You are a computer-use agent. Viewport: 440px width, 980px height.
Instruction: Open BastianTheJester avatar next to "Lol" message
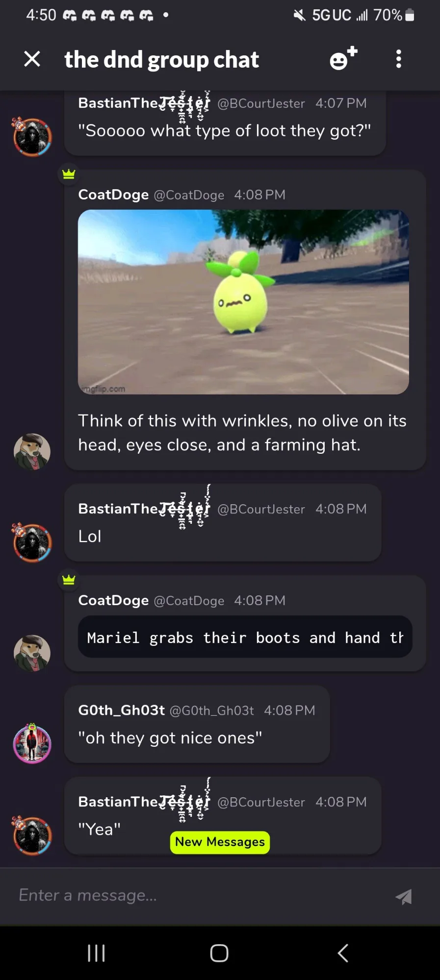(32, 542)
